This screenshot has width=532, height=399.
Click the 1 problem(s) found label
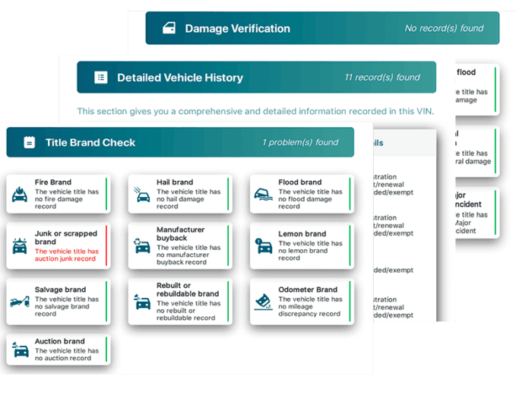tap(300, 142)
